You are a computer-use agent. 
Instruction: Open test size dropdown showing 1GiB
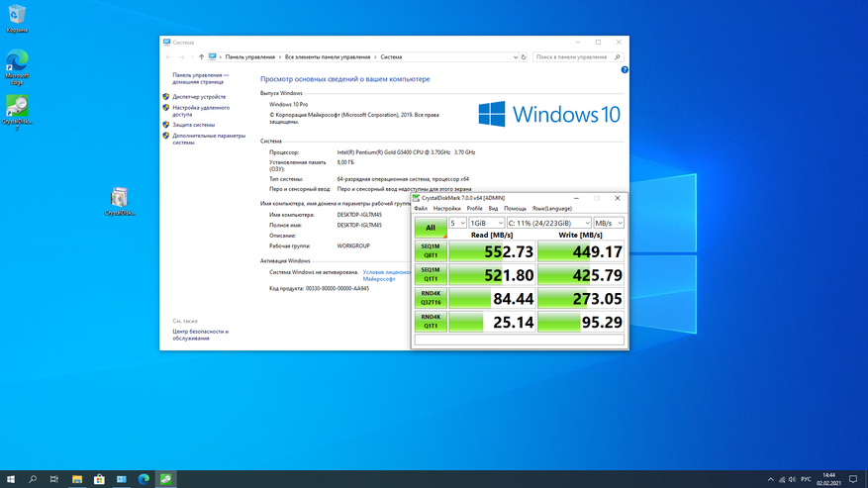[487, 223]
